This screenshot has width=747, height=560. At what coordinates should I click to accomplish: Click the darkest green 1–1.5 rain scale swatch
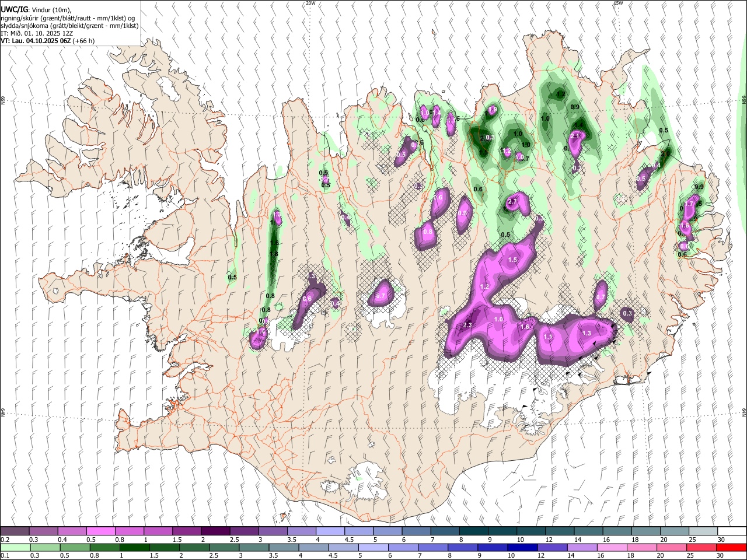point(134,547)
